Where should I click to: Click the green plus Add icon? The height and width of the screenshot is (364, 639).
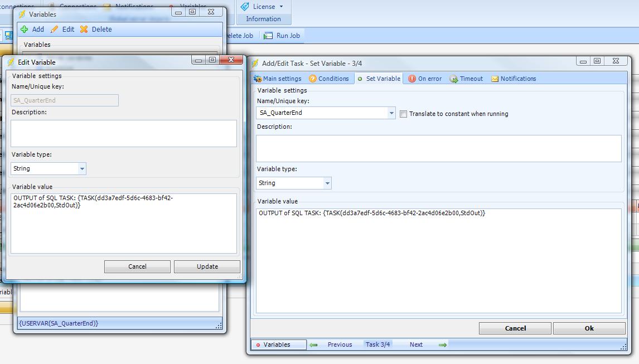point(25,30)
